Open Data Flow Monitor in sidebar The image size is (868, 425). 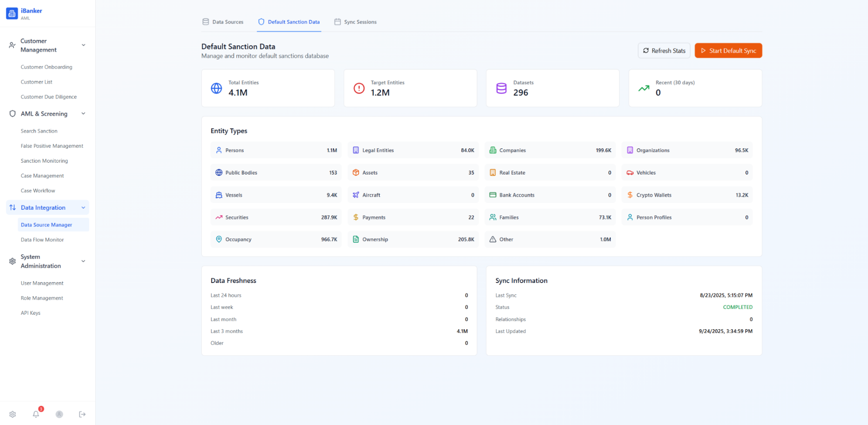(42, 240)
